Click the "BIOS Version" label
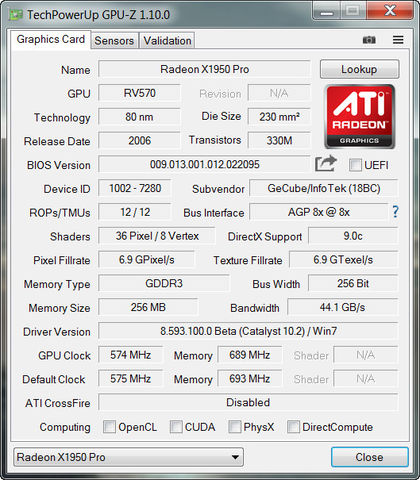The width and height of the screenshot is (420, 480). [59, 165]
